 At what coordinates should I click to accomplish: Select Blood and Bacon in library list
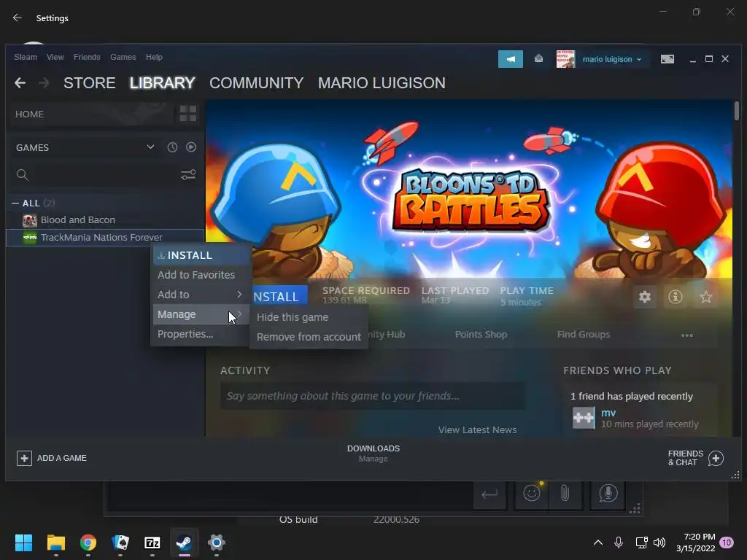(105, 220)
